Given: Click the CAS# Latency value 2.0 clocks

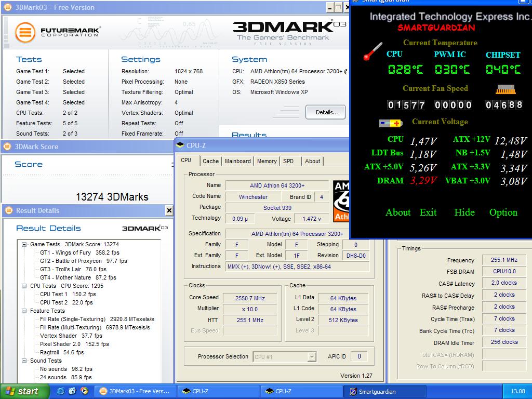Looking at the screenshot, I should pyautogui.click(x=504, y=283).
